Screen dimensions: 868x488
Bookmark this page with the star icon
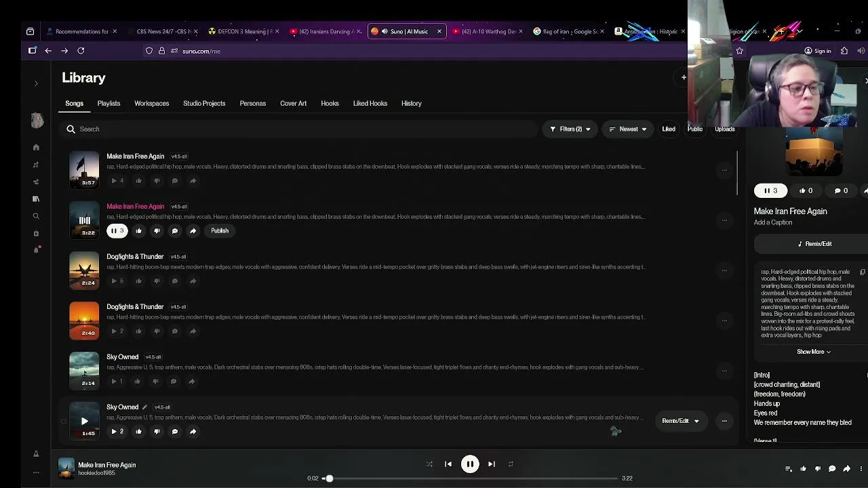pyautogui.click(x=739, y=51)
